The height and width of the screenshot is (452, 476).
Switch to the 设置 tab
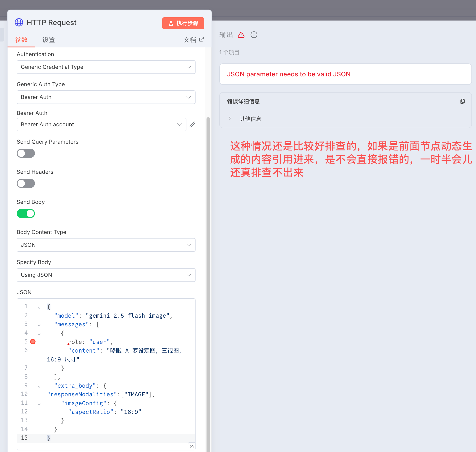point(48,39)
